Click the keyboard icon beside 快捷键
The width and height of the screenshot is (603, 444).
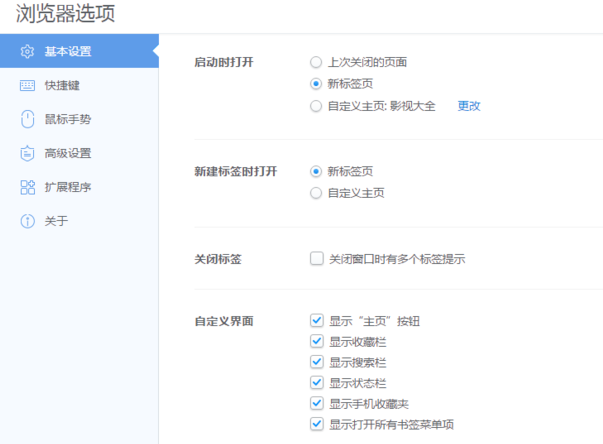tap(27, 85)
